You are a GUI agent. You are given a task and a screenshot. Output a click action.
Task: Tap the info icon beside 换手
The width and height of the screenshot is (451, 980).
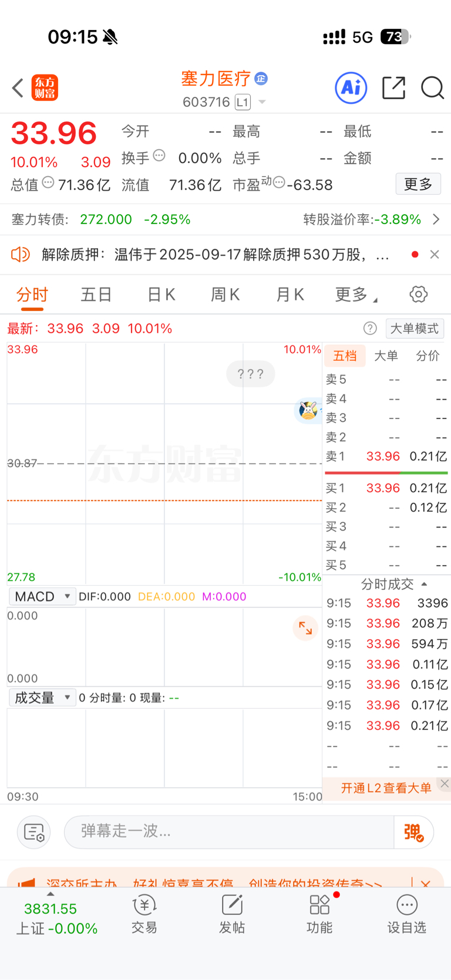[159, 156]
